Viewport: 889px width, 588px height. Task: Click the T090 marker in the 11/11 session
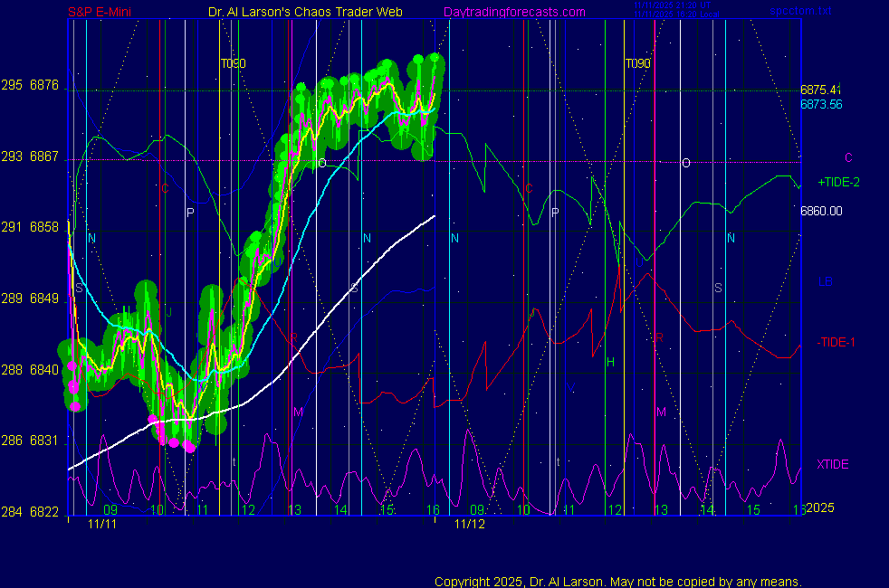click(x=234, y=63)
